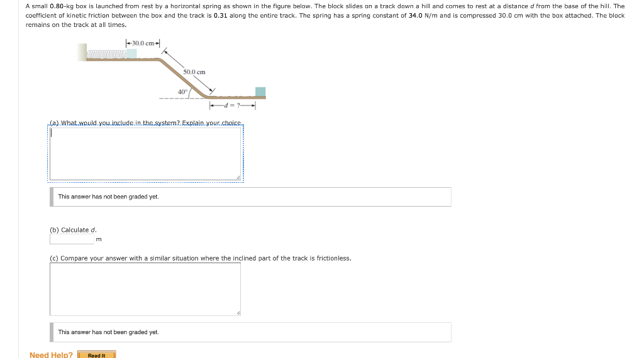Click the teal box at the track's end
The height and width of the screenshot is (358, 644).
pos(260,92)
